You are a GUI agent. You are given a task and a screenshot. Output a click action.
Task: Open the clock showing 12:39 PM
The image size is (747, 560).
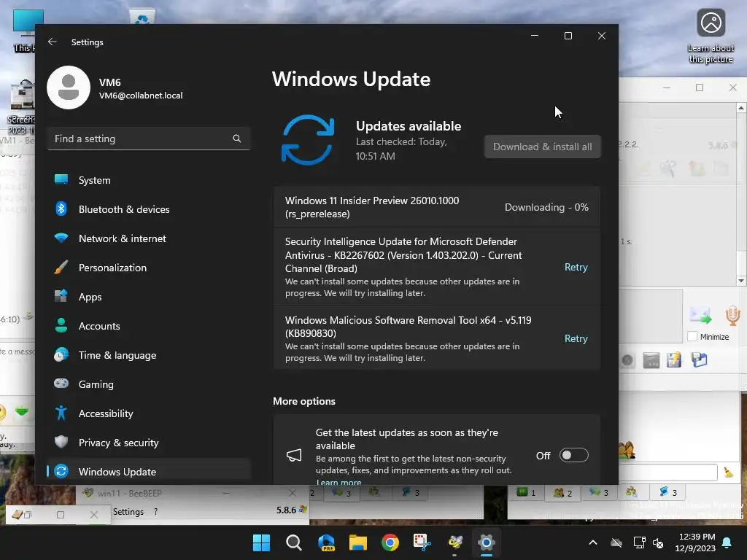697,542
